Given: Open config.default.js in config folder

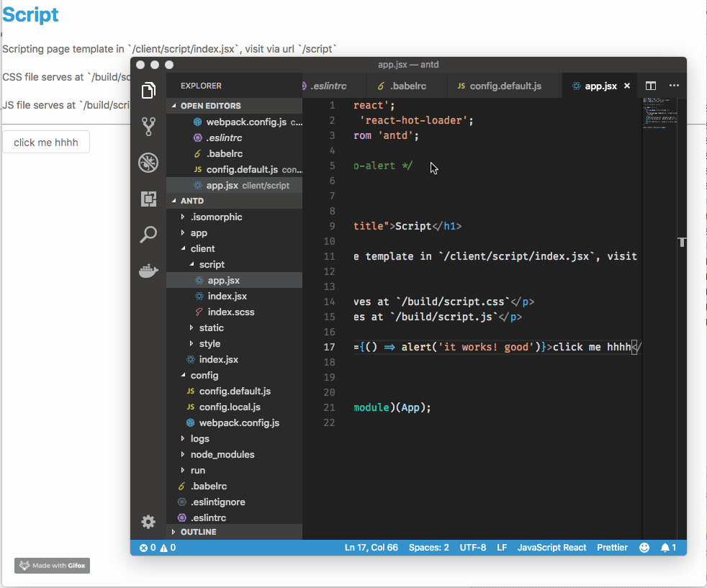Looking at the screenshot, I should (x=235, y=391).
